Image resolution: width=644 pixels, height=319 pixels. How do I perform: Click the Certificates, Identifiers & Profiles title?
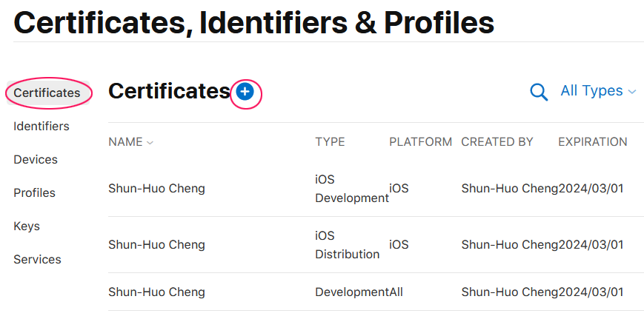click(254, 22)
